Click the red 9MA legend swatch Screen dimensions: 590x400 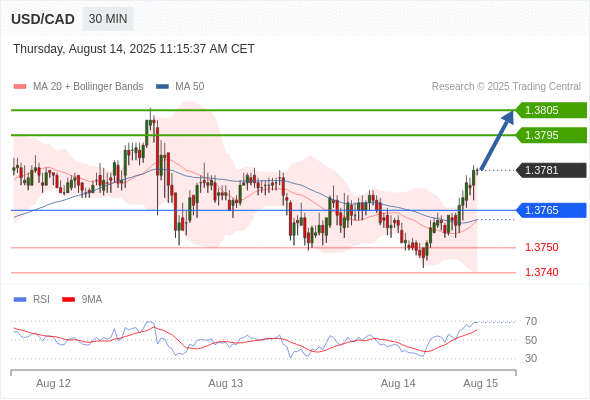(68, 300)
